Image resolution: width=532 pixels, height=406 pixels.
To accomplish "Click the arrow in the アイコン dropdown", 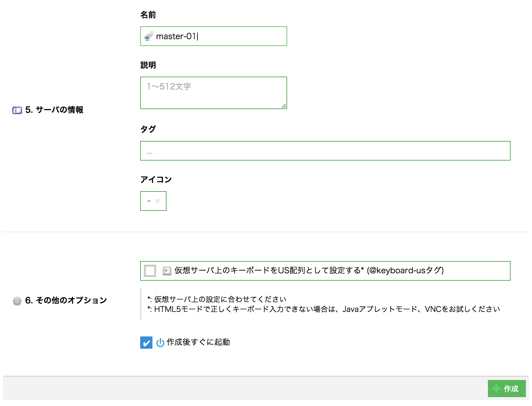I will pos(157,201).
